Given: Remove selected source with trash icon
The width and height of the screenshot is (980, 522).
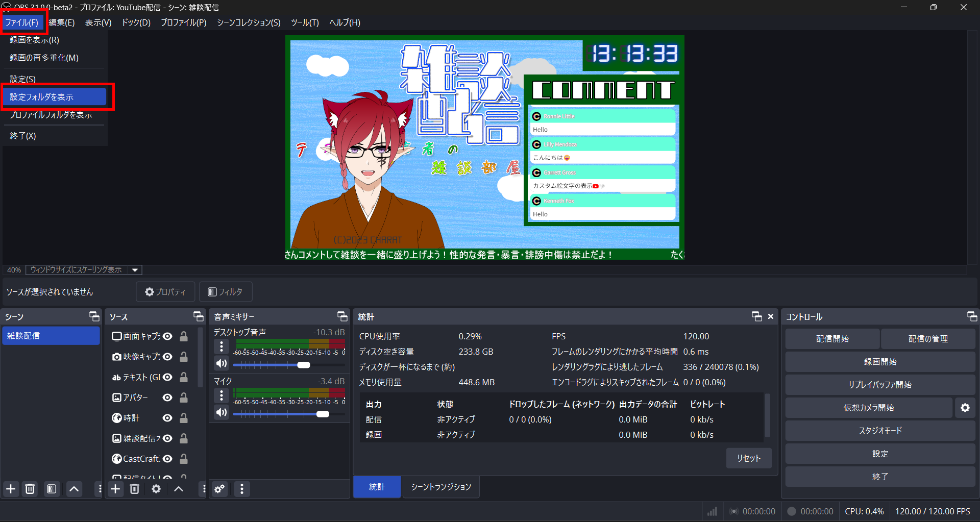Looking at the screenshot, I should pyautogui.click(x=135, y=489).
